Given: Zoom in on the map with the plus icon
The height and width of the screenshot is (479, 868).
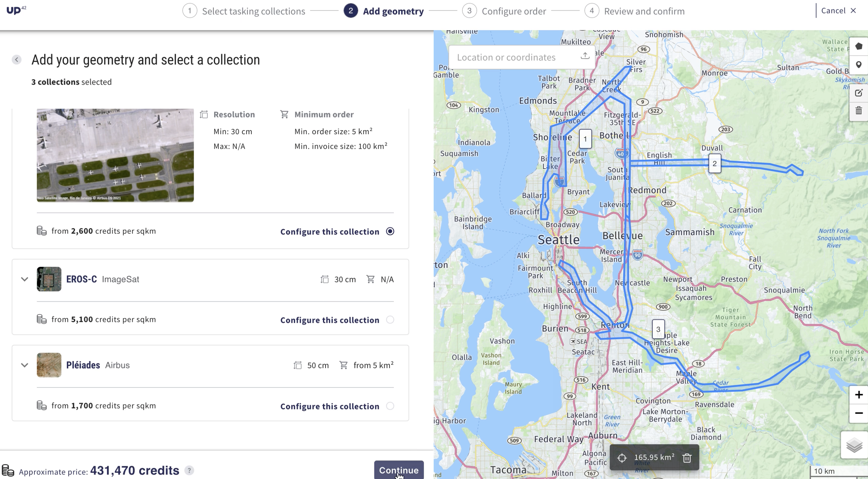Looking at the screenshot, I should (858, 395).
